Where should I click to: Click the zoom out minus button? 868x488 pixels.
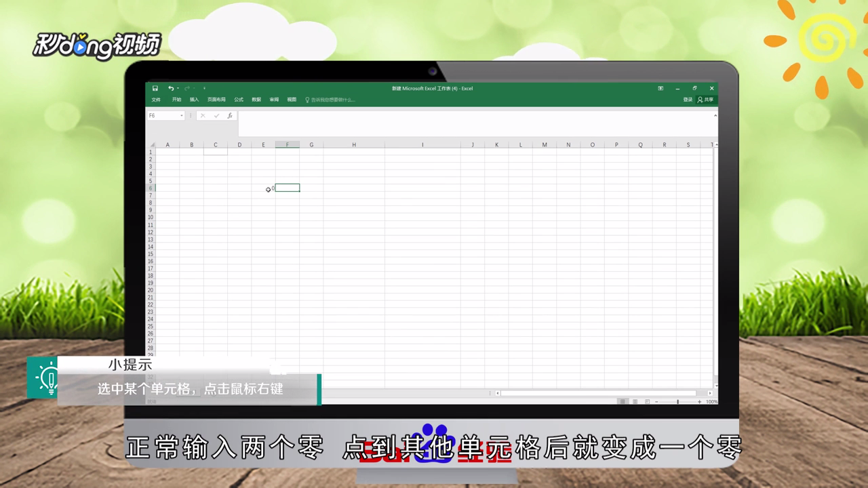tap(656, 402)
